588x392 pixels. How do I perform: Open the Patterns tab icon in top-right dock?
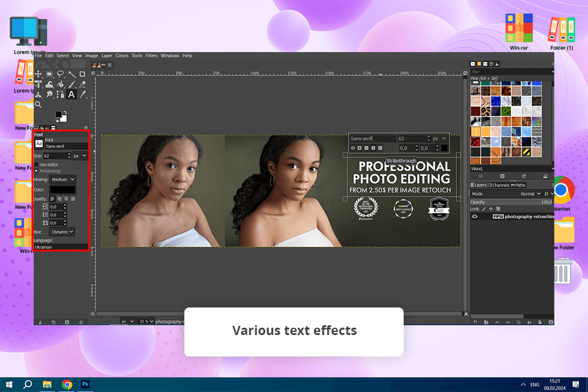(x=479, y=64)
